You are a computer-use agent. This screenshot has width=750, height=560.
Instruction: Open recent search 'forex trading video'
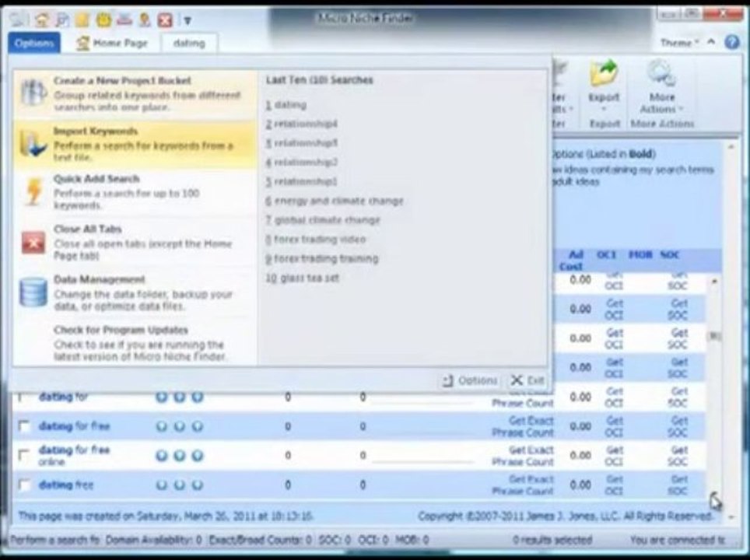point(316,239)
